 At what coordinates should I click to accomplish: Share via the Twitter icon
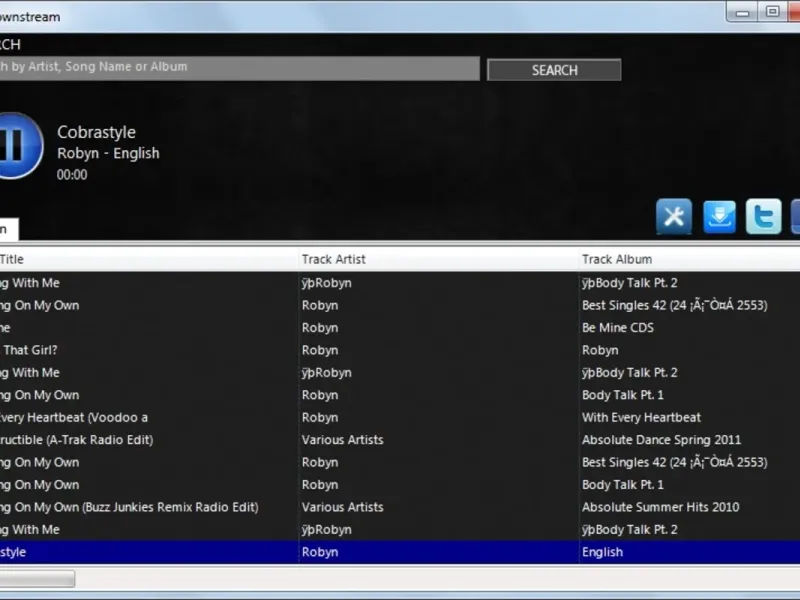coord(763,216)
